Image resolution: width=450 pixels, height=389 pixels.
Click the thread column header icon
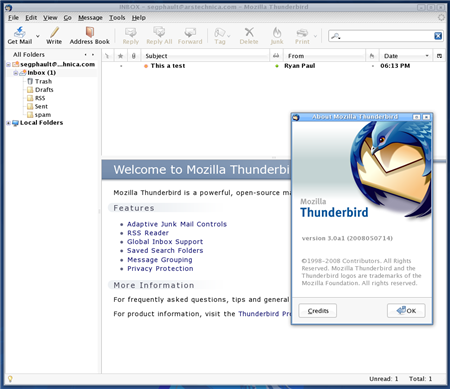click(x=107, y=56)
